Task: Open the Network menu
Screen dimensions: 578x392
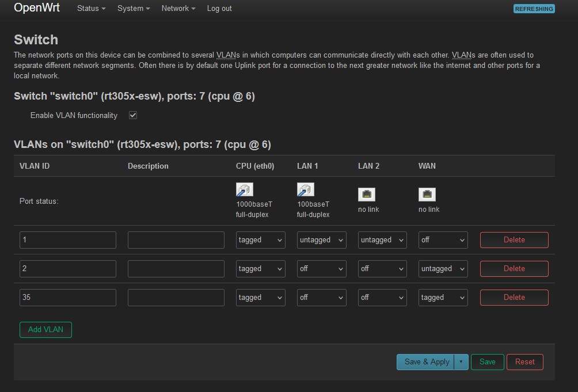Action: point(178,9)
